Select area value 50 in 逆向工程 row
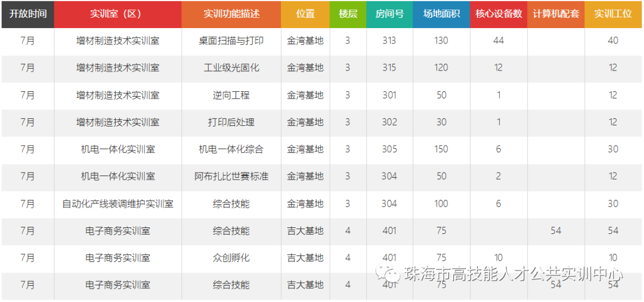Image resolution: width=644 pixels, height=302 pixels. point(441,95)
